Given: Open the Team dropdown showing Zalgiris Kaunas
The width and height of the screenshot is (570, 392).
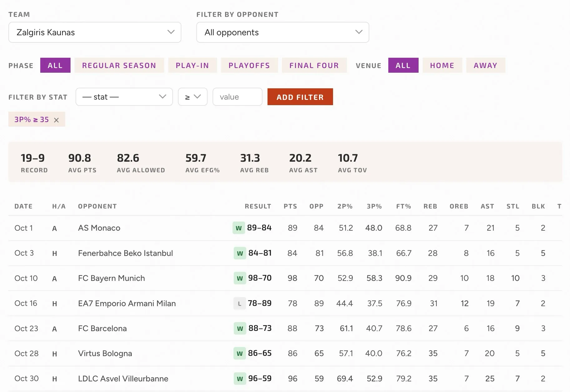Looking at the screenshot, I should [x=95, y=32].
